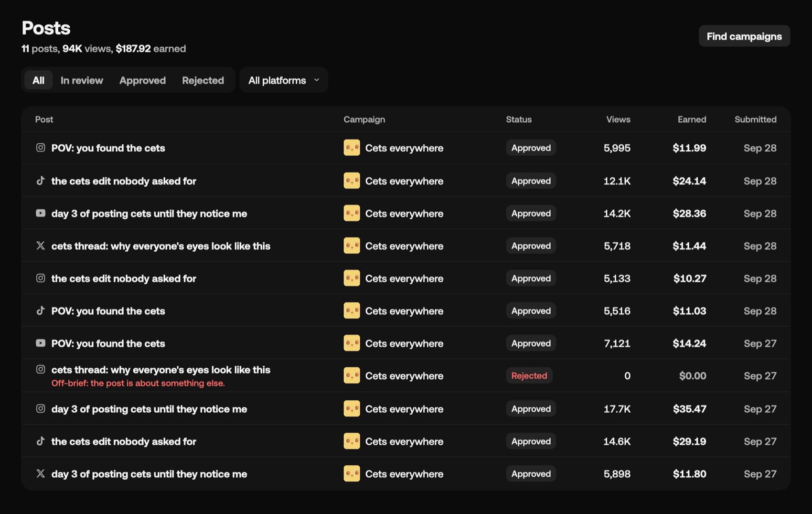Click the X icon beside the 5,898-views post
The width and height of the screenshot is (812, 514).
point(41,473)
